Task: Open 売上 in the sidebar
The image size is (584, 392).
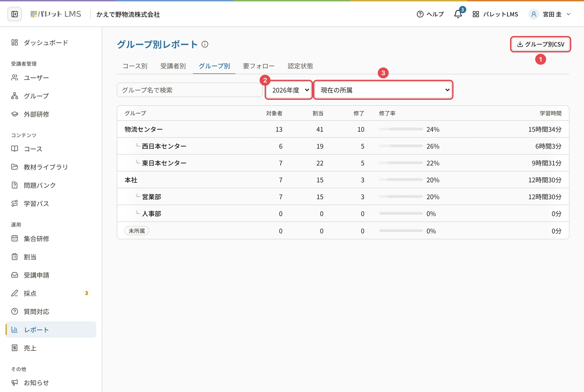Action: click(51, 348)
